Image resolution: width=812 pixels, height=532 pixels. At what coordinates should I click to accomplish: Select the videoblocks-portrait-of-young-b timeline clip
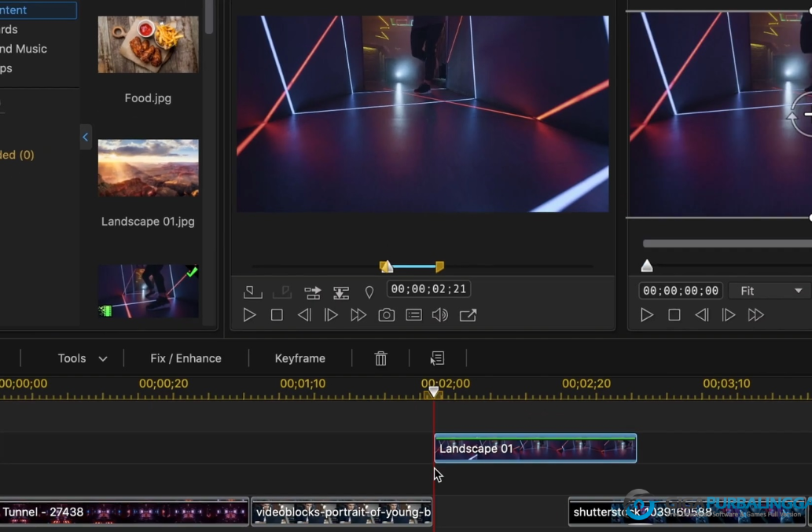click(342, 512)
